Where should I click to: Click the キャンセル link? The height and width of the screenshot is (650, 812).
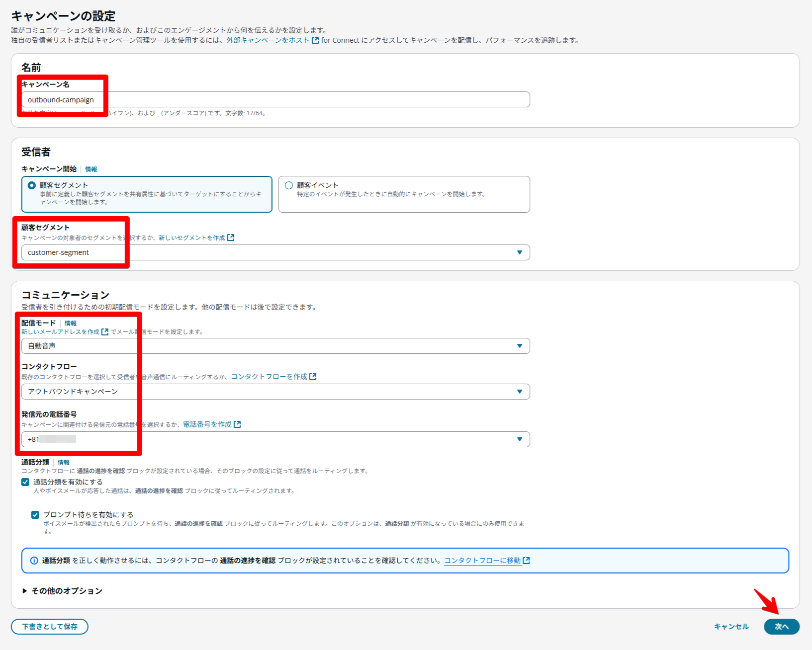click(x=731, y=627)
